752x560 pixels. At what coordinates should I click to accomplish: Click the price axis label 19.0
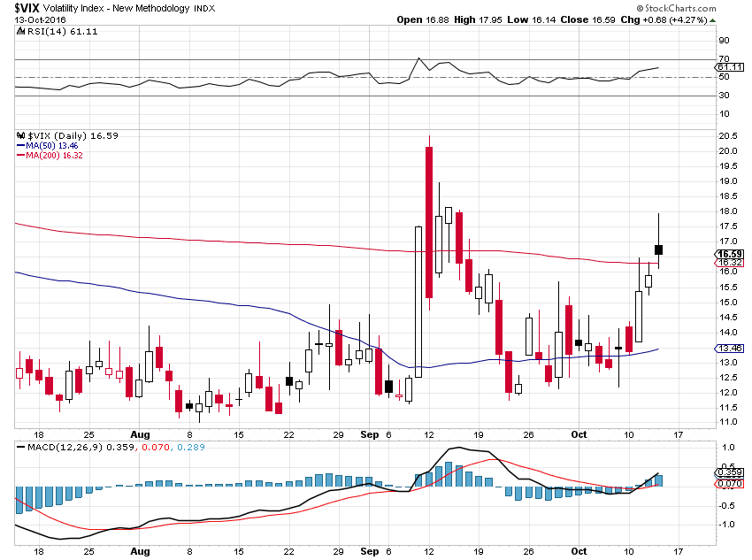[727, 180]
